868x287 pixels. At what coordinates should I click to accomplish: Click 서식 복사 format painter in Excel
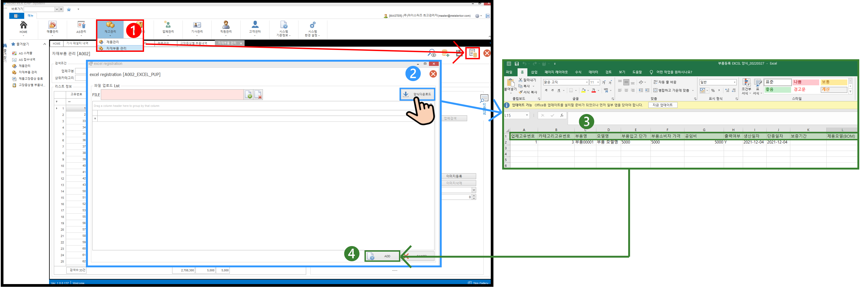pyautogui.click(x=528, y=92)
